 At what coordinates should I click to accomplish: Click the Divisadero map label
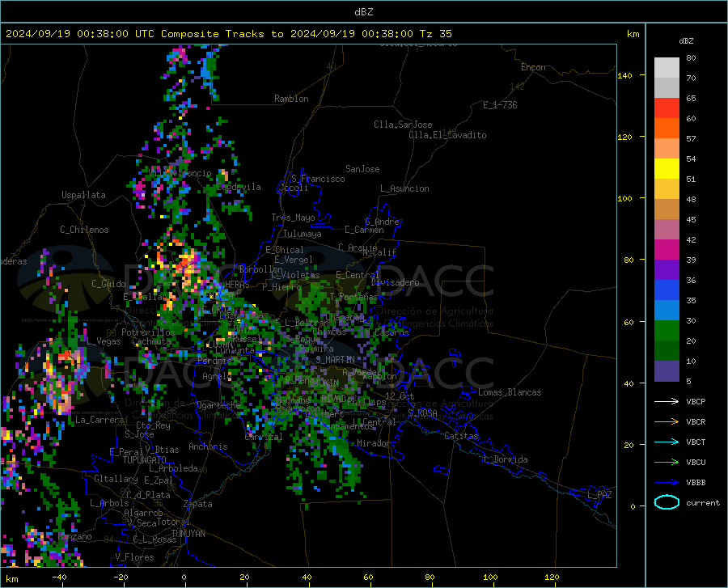tap(395, 282)
